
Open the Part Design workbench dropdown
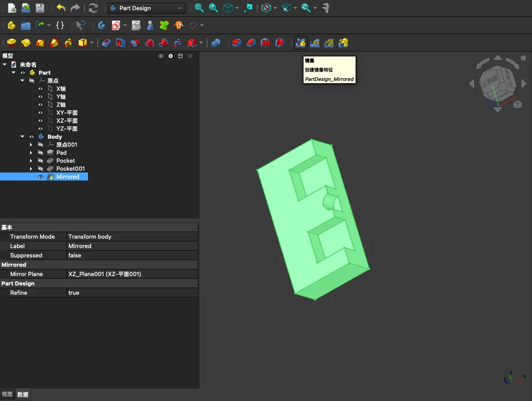tap(147, 8)
